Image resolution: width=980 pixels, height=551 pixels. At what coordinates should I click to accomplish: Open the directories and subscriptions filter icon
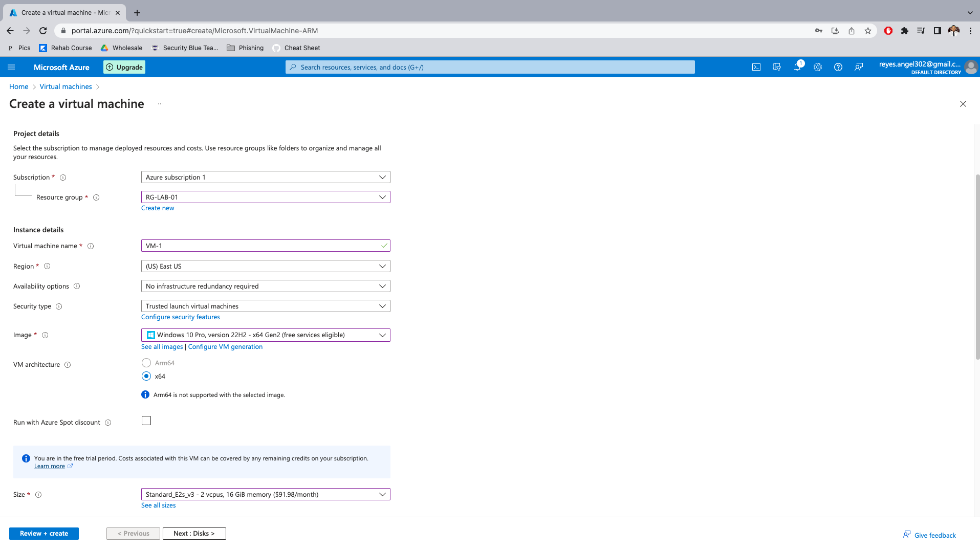[777, 67]
